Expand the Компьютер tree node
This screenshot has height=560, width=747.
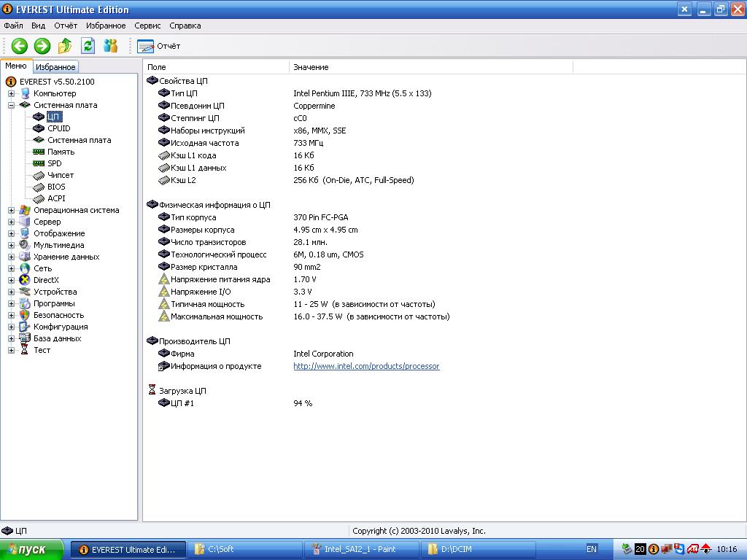[x=11, y=93]
